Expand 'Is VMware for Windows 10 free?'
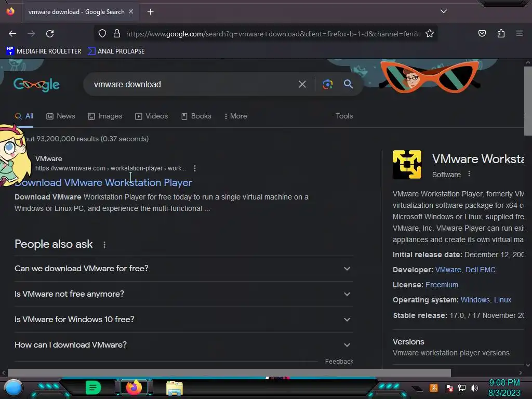This screenshot has width=532, height=399. tap(183, 320)
